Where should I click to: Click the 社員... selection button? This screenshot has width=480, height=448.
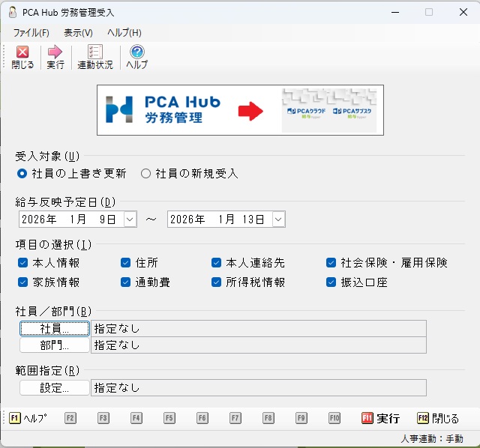(x=54, y=329)
